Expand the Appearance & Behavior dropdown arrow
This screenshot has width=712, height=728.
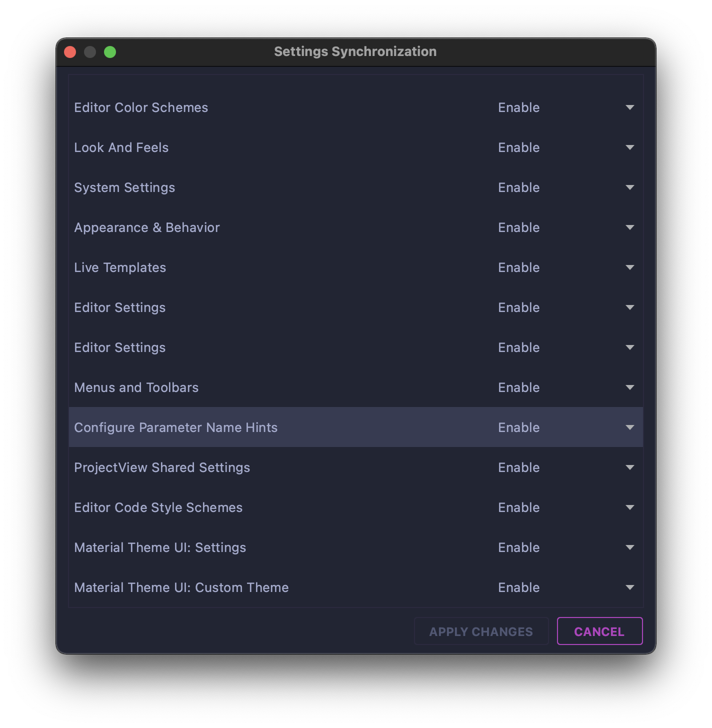click(x=630, y=227)
